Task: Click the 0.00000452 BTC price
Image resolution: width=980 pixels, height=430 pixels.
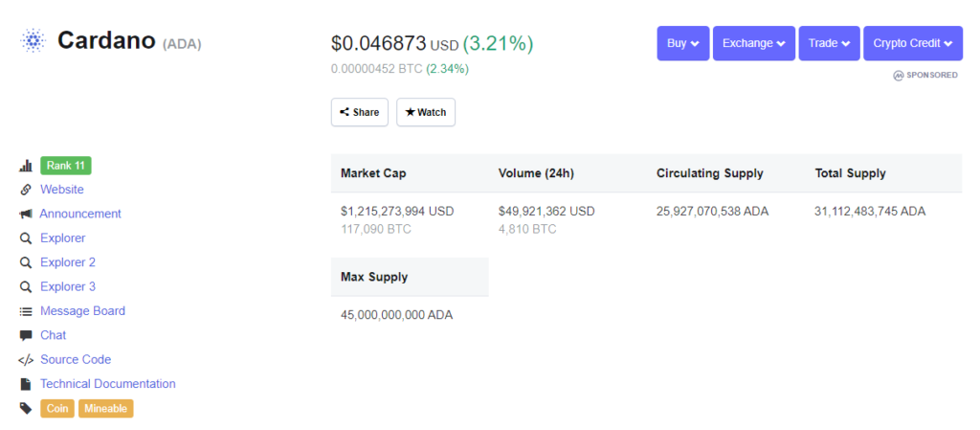Action: 377,69
